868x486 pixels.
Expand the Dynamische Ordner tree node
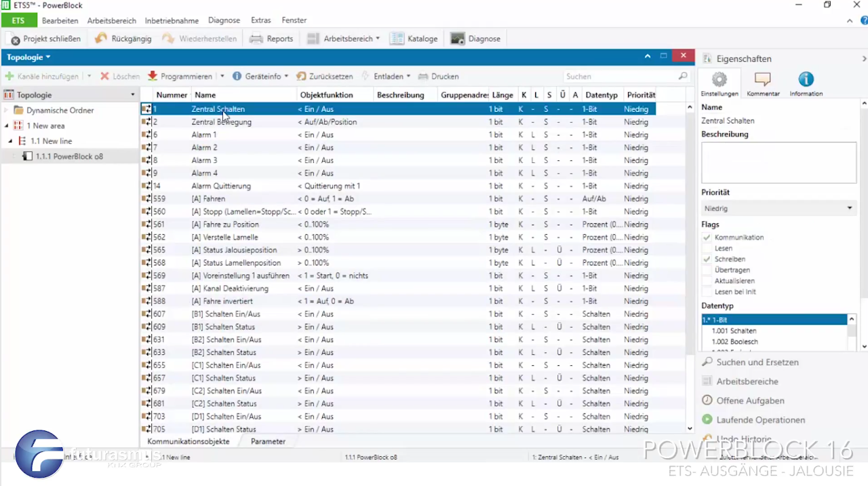(7, 111)
